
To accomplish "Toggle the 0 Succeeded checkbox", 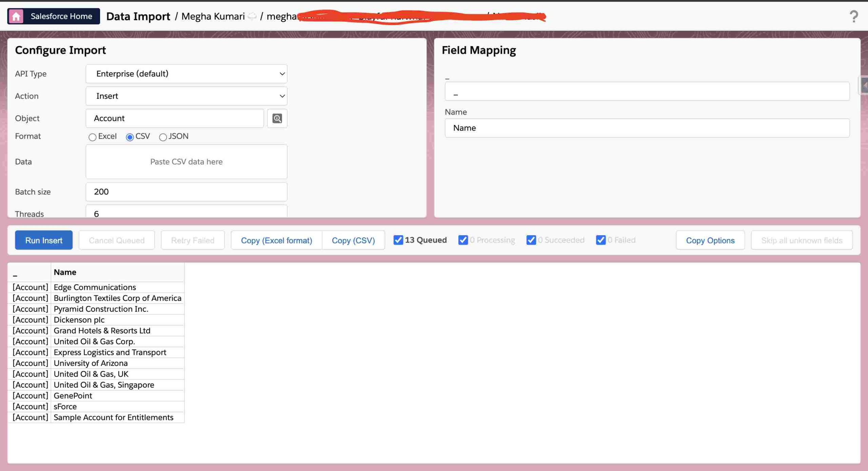I will [531, 240].
